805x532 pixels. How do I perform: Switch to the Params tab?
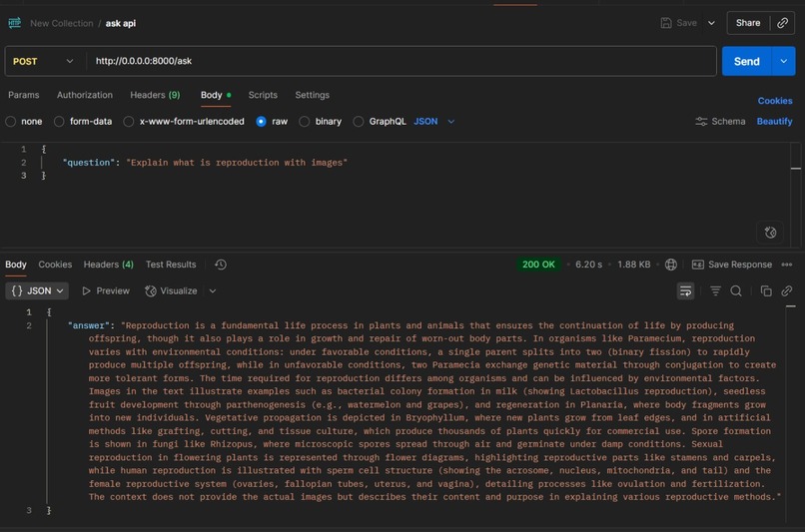click(24, 95)
